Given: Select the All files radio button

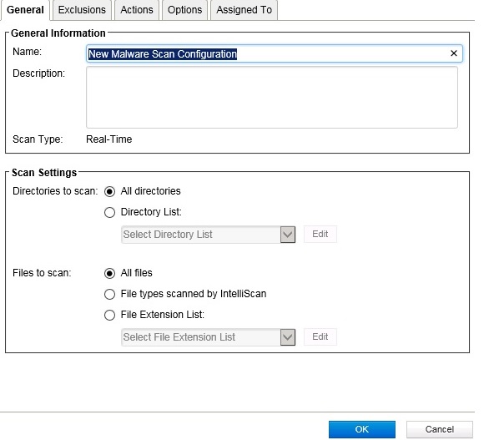Looking at the screenshot, I should tap(110, 273).
